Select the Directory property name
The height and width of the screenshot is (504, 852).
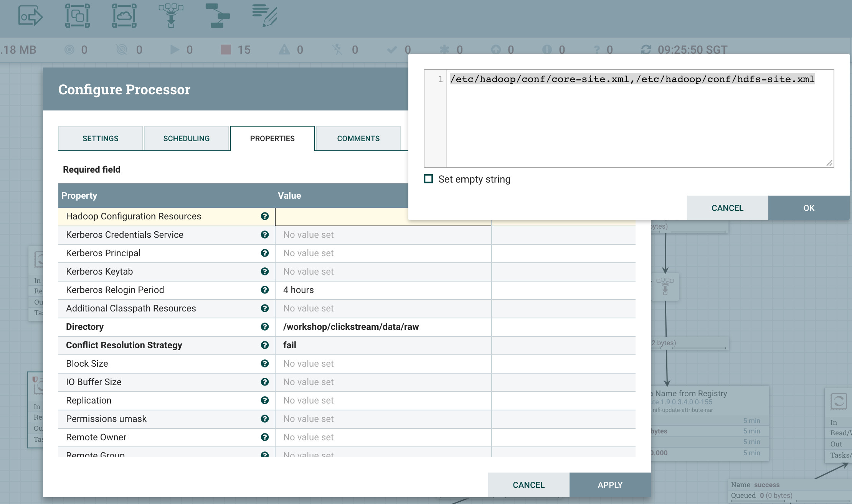click(85, 327)
